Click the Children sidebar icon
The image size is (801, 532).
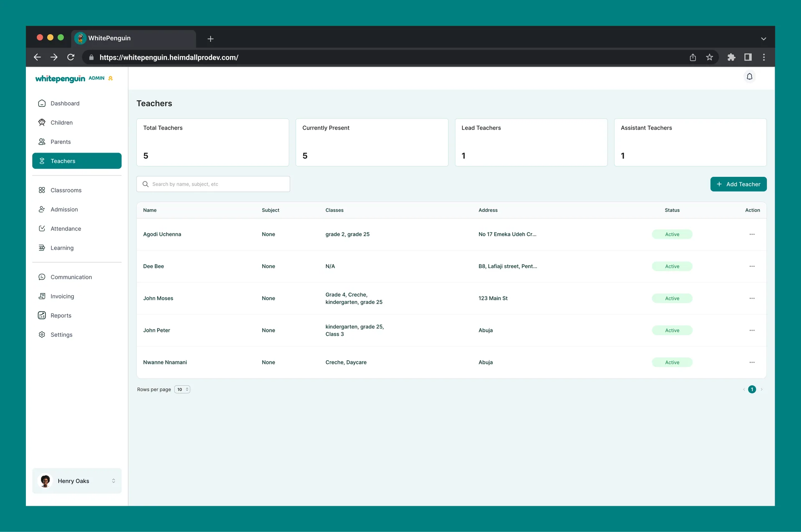[x=42, y=123]
